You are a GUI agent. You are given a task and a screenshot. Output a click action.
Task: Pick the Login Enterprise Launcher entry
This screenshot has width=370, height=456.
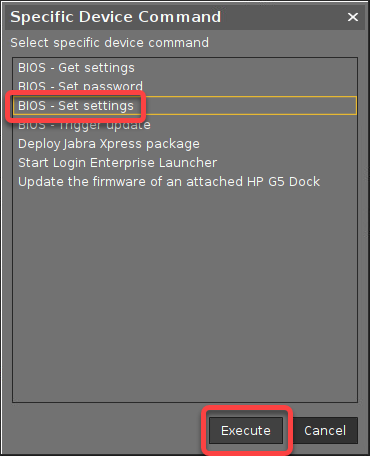point(185,163)
